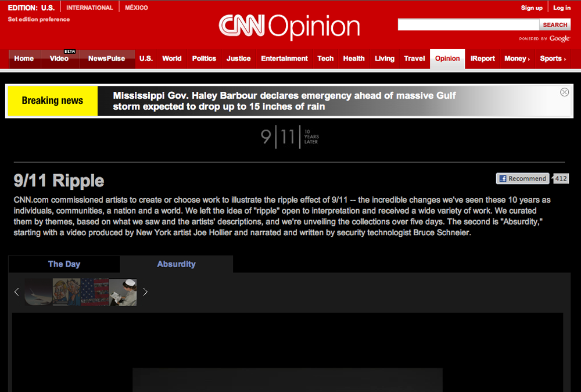Click the CNN Opinion logo
Image resolution: width=581 pixels, height=392 pixels.
click(x=289, y=26)
